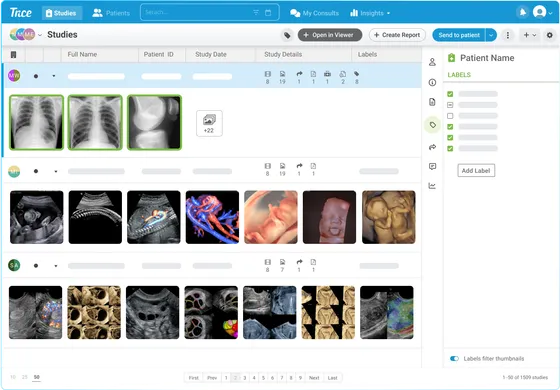This screenshot has width=560, height=390.
Task: Click Open in Viewer button
Action: pyautogui.click(x=330, y=35)
